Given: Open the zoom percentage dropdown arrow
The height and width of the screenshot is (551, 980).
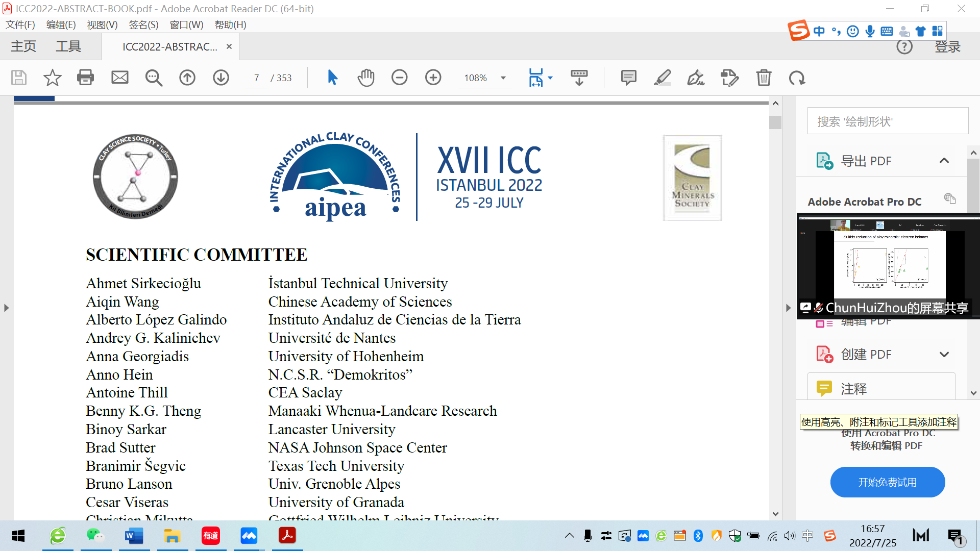Looking at the screenshot, I should (503, 78).
